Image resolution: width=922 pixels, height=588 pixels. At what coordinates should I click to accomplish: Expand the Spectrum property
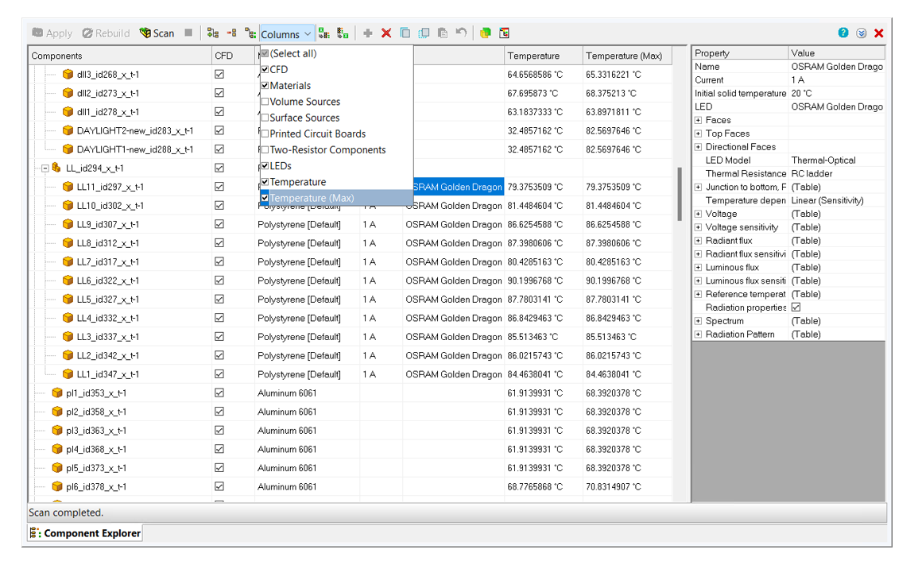coord(699,321)
